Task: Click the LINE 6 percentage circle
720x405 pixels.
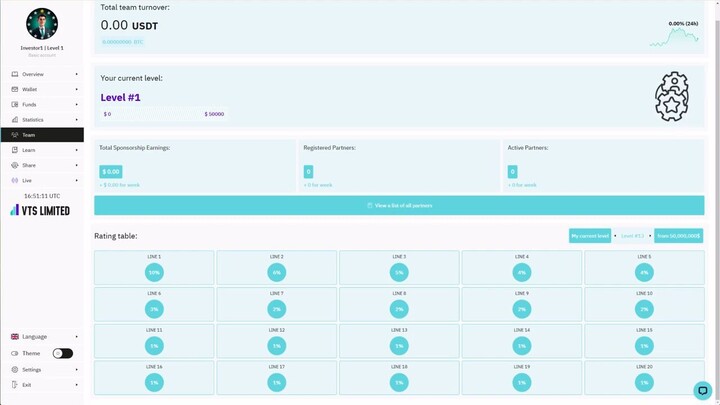Action: (154, 309)
